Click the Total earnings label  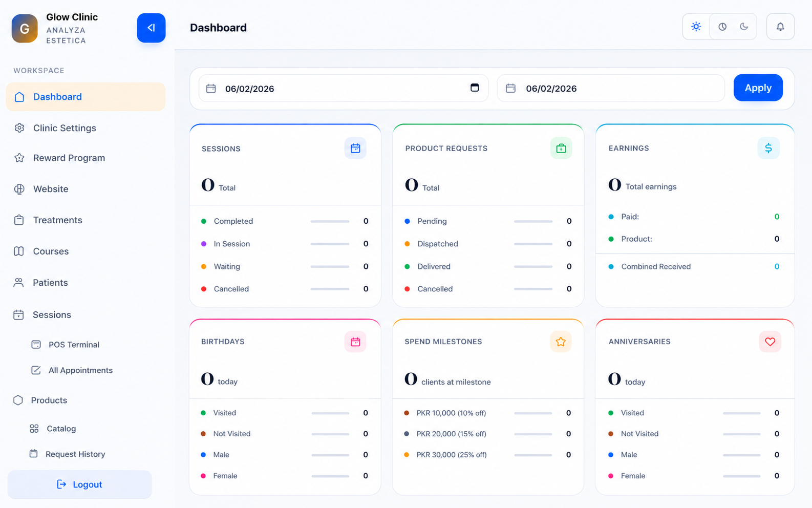coord(651,186)
